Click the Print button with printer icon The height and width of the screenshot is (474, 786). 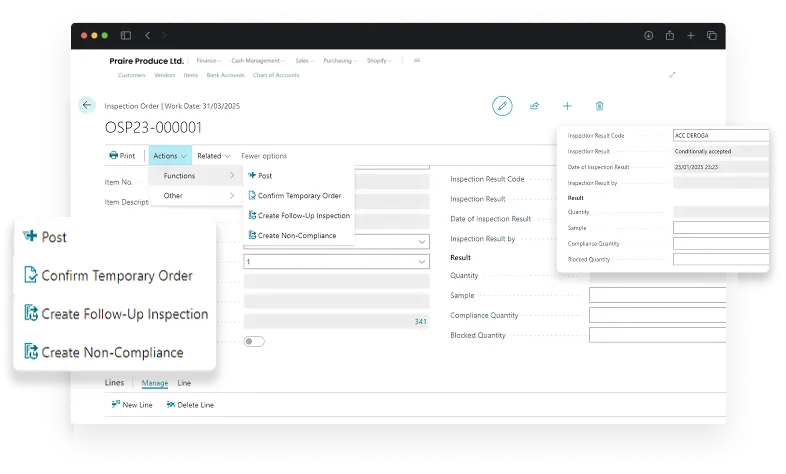[x=122, y=156]
